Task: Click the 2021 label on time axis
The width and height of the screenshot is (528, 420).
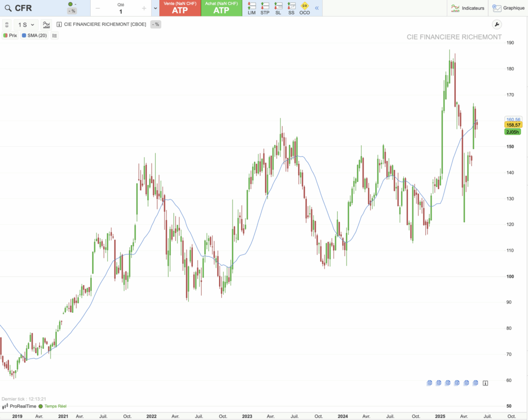Action: click(63, 416)
